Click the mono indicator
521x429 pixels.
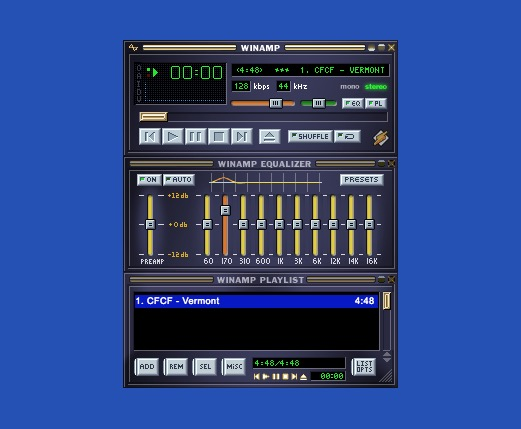pos(350,87)
